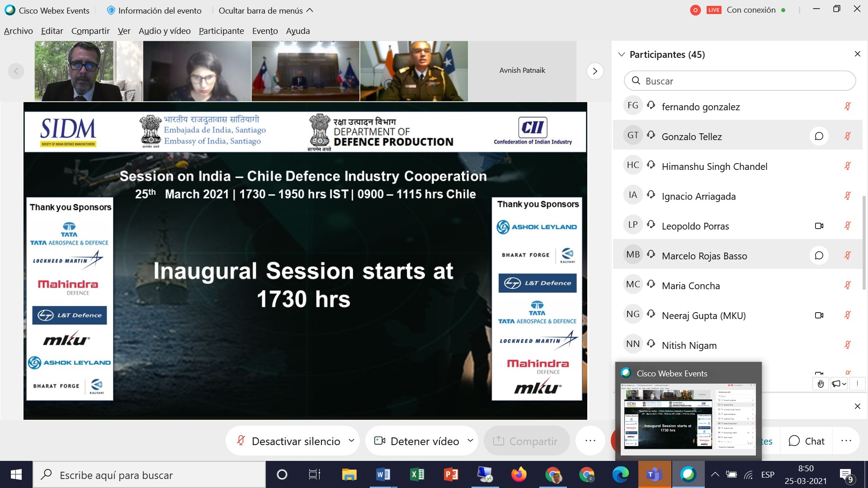Open the Archivo menu
The image size is (868, 488).
[x=19, y=31]
